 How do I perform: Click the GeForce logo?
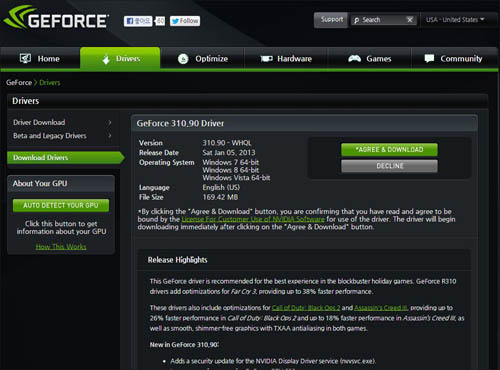[x=56, y=18]
